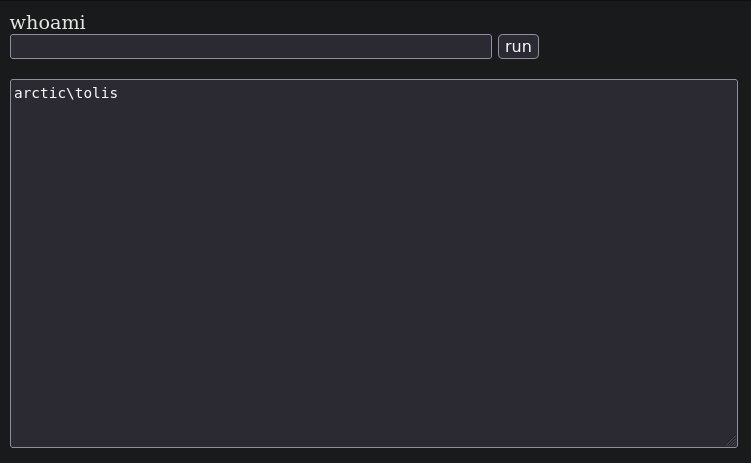The width and height of the screenshot is (751, 463).
Task: Click the text field beside run
Action: [251, 46]
